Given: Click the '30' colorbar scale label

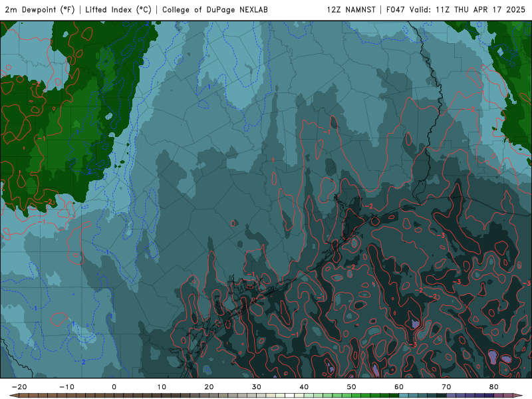Looking at the screenshot, I should 257,387.
